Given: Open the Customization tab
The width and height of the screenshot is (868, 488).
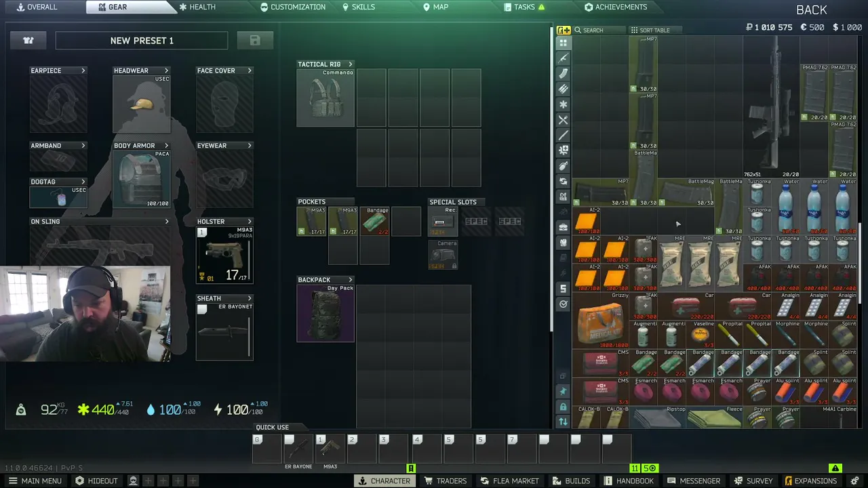Looking at the screenshot, I should (x=293, y=7).
